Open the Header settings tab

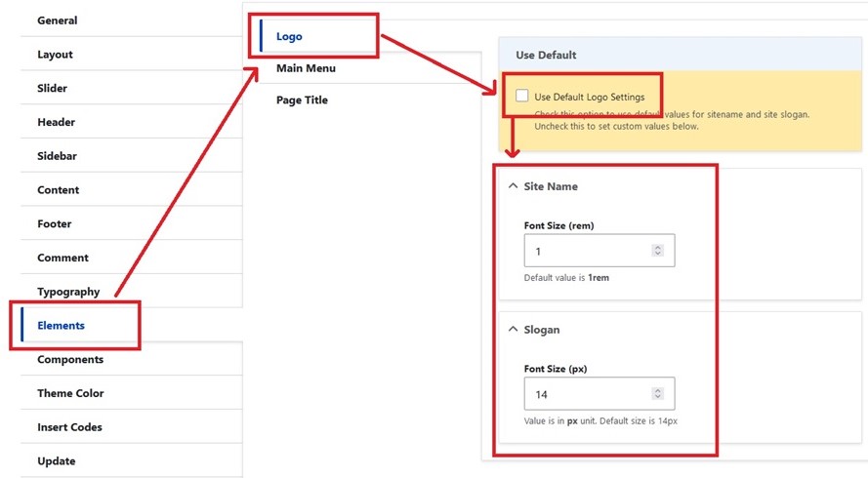coord(56,122)
